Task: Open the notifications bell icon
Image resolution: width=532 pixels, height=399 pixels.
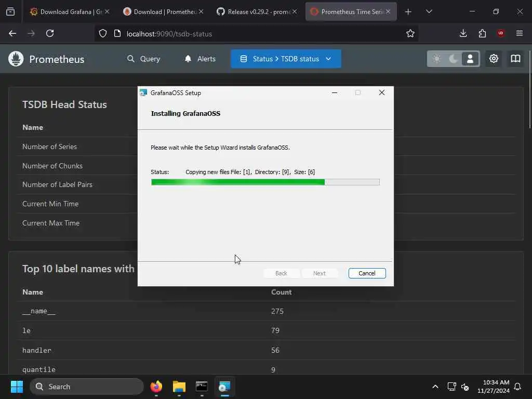Action: [517, 387]
